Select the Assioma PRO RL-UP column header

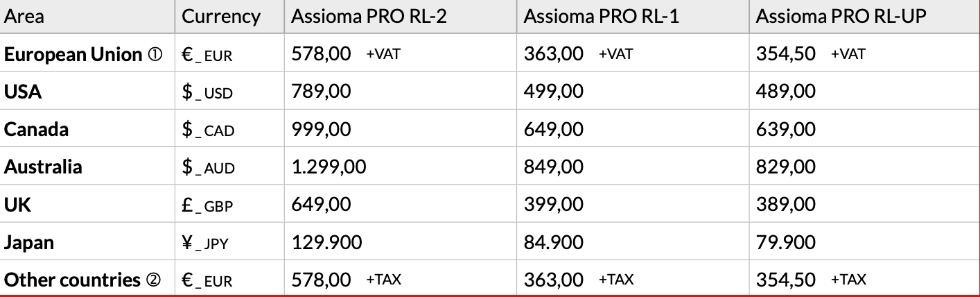click(841, 17)
